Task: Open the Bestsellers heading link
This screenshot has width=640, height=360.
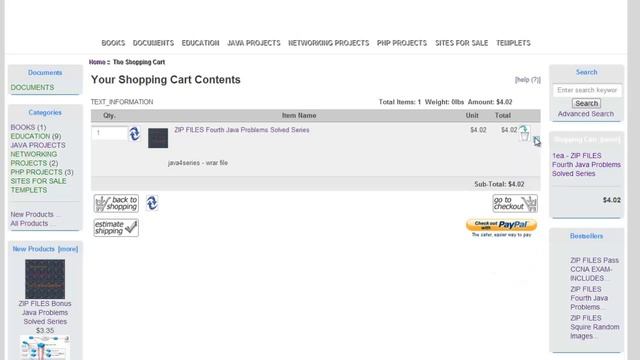Action: pos(587,236)
